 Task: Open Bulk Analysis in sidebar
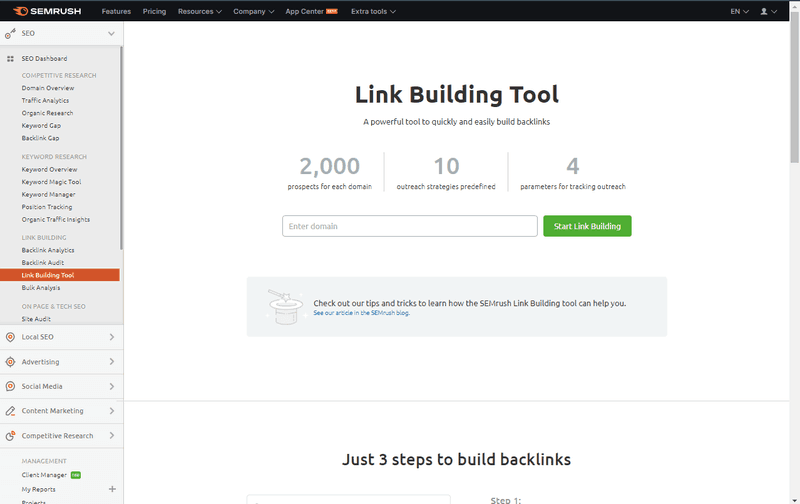(41, 288)
